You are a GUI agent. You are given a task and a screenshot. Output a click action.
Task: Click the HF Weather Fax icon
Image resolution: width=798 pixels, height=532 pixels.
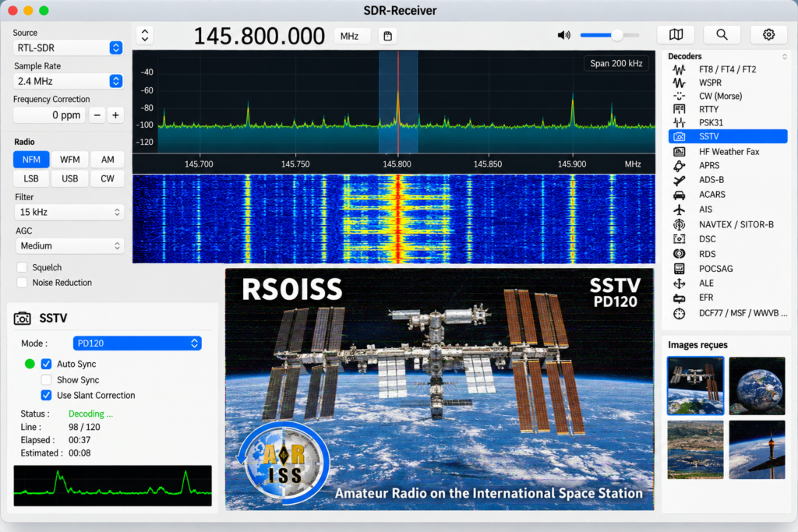point(679,152)
